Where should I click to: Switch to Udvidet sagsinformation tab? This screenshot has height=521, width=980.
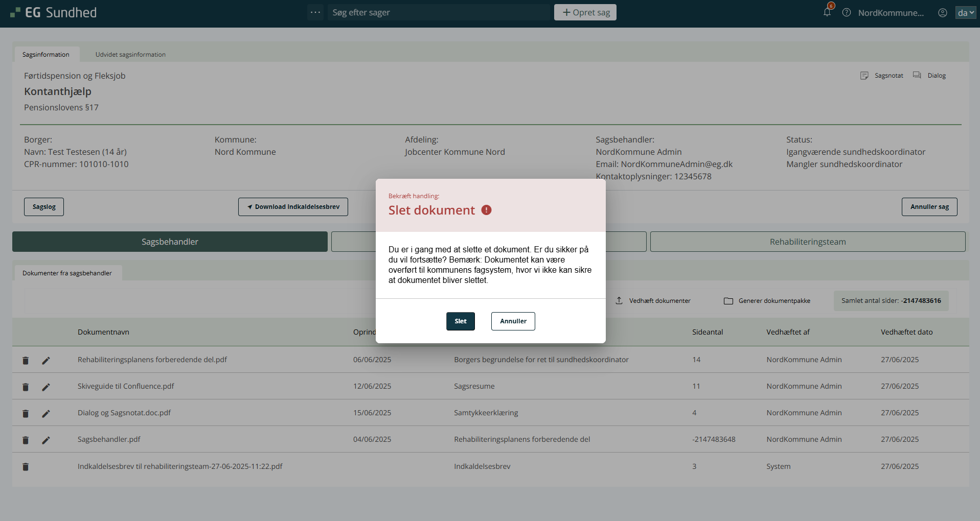tap(130, 55)
